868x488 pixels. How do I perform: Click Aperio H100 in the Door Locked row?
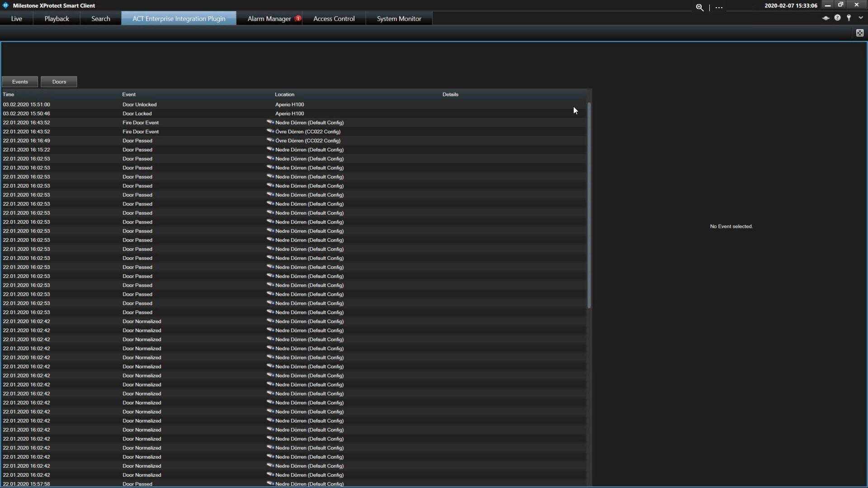(x=290, y=113)
